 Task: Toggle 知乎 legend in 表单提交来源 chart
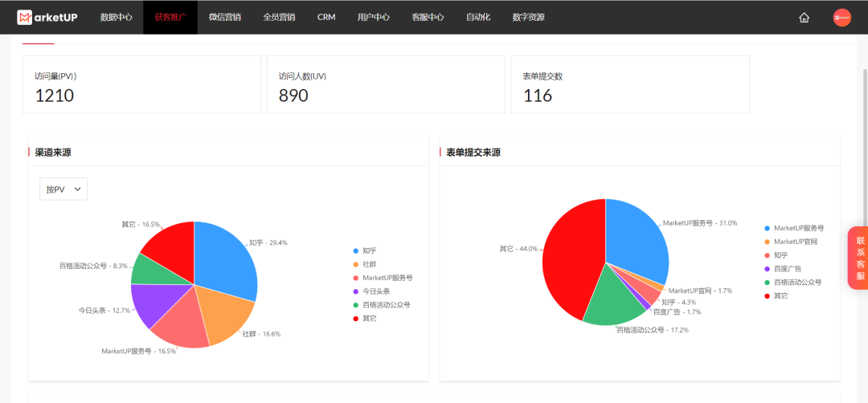(776, 255)
